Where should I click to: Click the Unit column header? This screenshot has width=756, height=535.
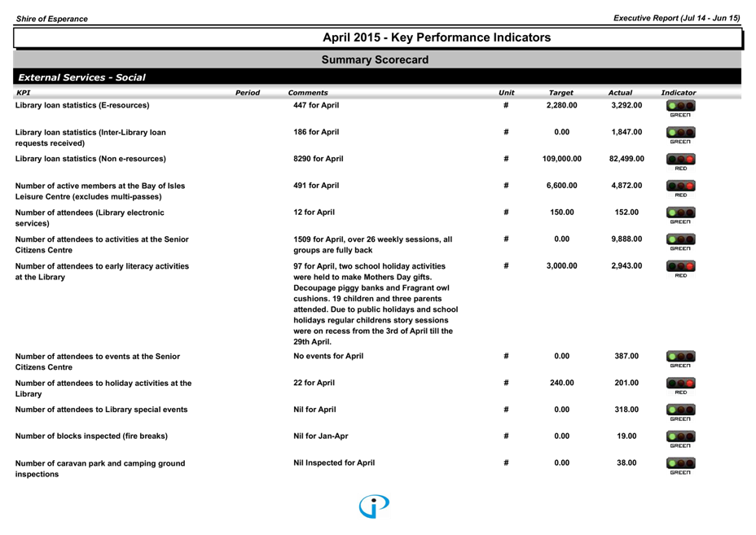coord(506,93)
